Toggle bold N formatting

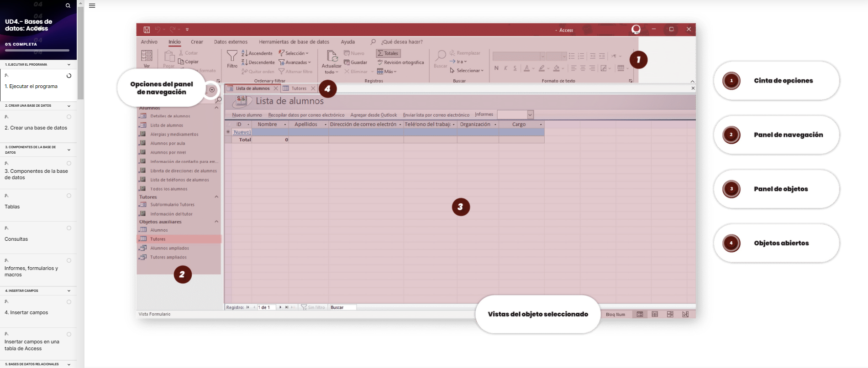[x=496, y=68]
